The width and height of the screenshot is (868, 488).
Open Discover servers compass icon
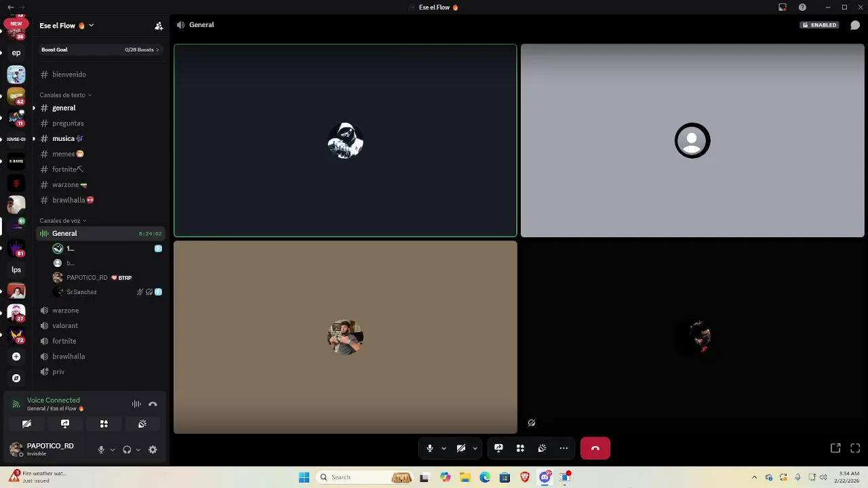pyautogui.click(x=16, y=378)
